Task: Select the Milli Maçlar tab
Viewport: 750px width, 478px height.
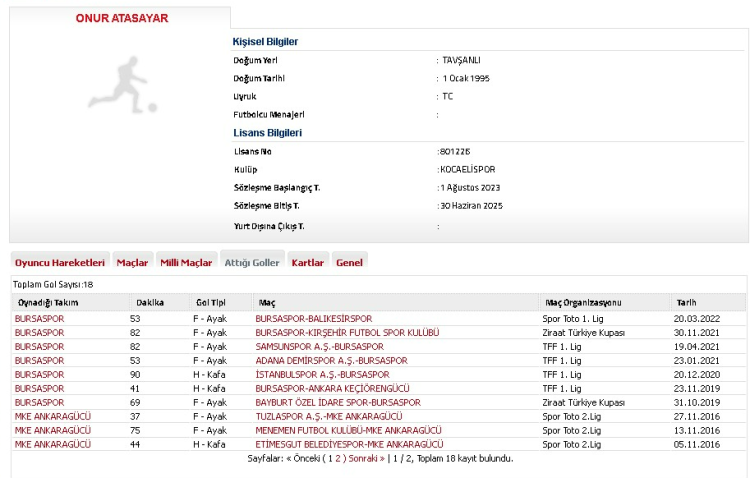Action: point(186,262)
